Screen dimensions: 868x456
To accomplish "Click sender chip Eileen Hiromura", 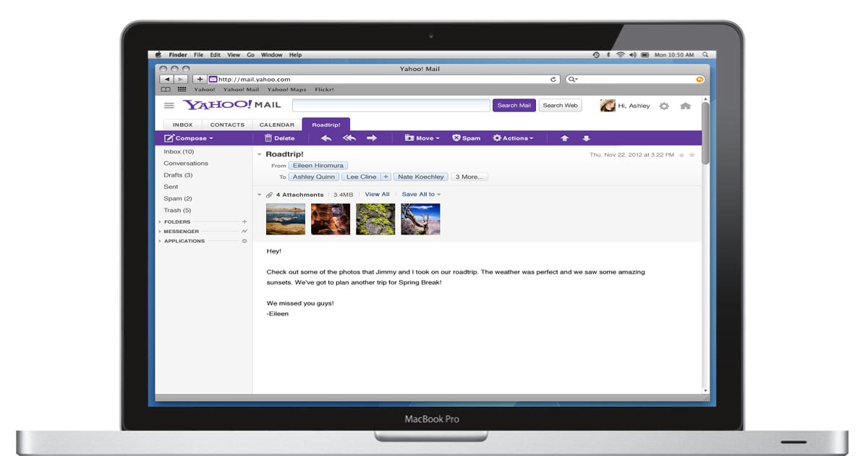I will tap(318, 166).
